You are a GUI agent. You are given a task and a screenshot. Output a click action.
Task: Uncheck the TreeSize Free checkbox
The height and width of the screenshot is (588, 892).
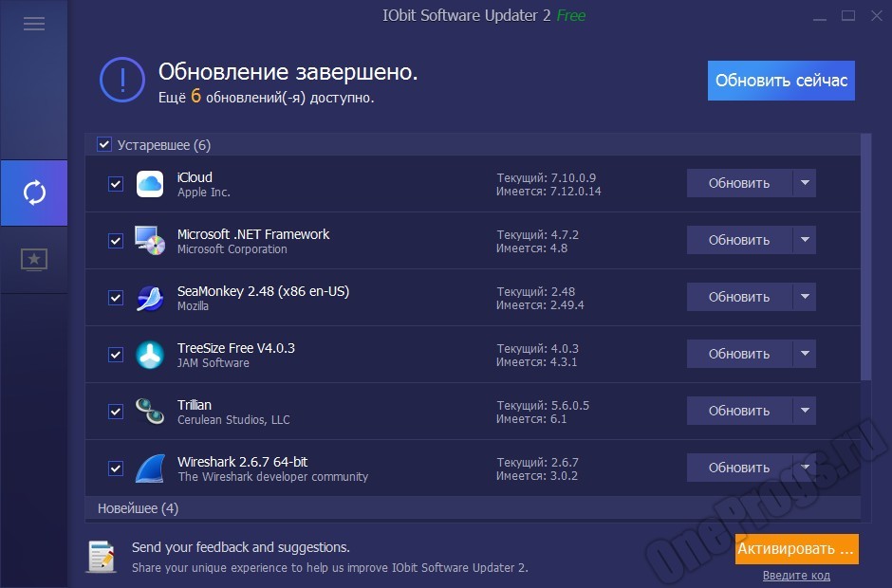click(x=116, y=355)
